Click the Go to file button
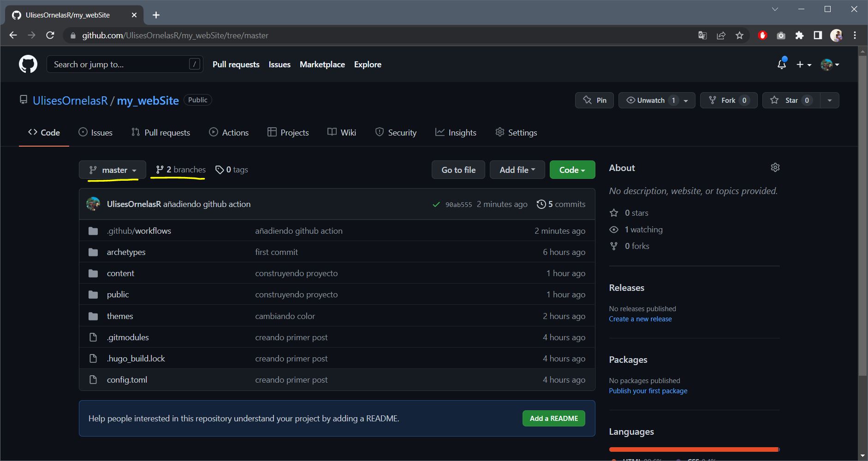 tap(458, 170)
